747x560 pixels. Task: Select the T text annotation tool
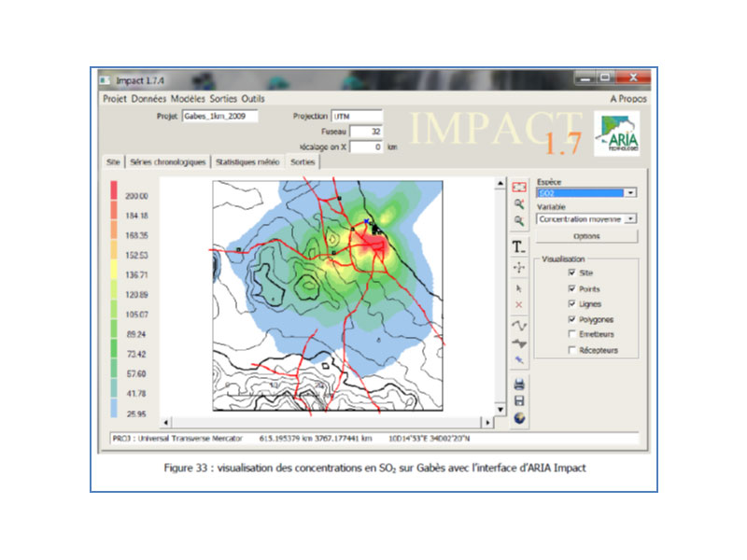click(x=519, y=246)
